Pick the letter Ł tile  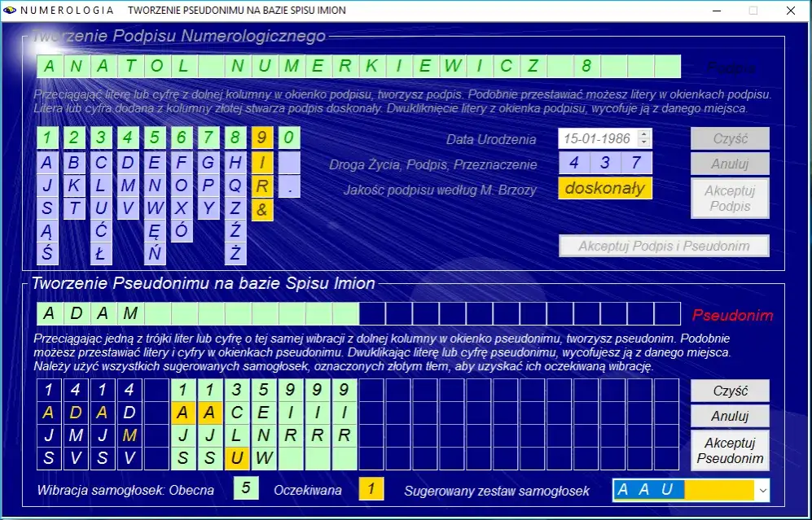click(101, 253)
